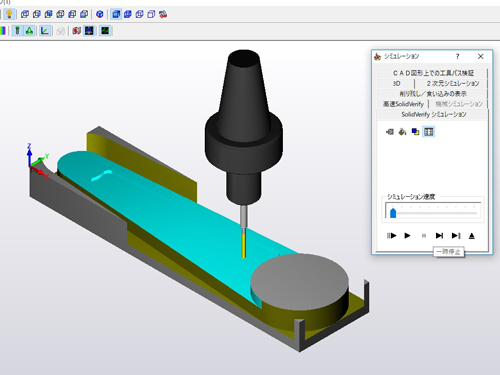The width and height of the screenshot is (500, 375).
Task: Toggle the green-tipped tool display icon
Action: pos(17,31)
